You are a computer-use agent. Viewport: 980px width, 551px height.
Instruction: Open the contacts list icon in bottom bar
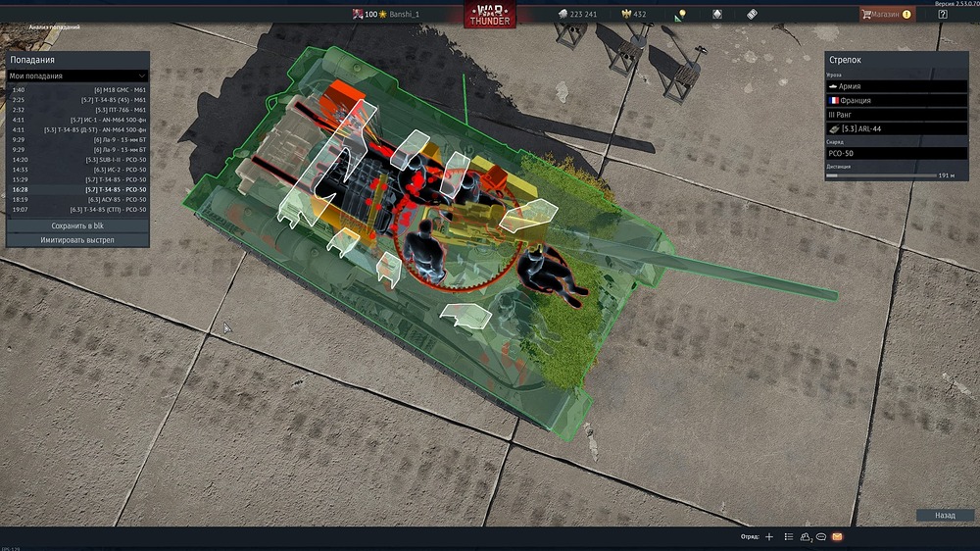point(788,537)
